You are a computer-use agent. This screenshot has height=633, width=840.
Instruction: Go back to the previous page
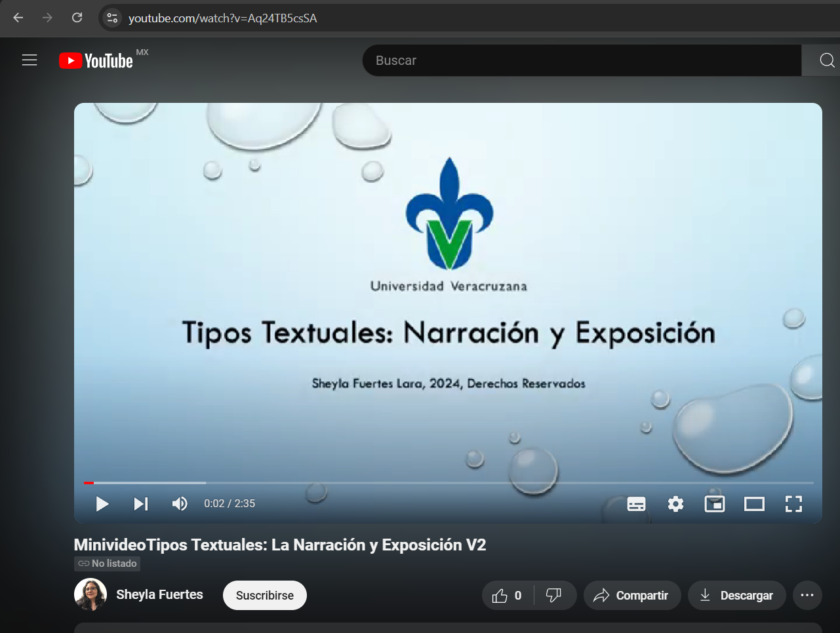click(18, 18)
